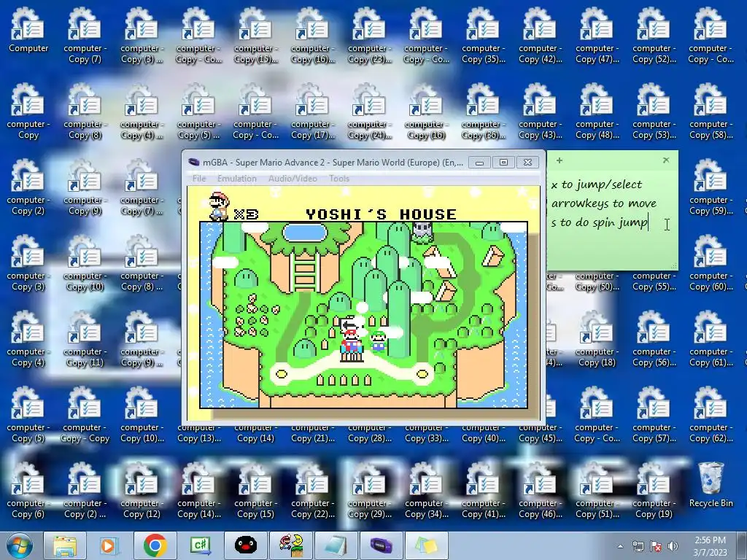747x560 pixels.
Task: Select the 'computer - Copy (43)...' shortcut
Action: pos(541,112)
